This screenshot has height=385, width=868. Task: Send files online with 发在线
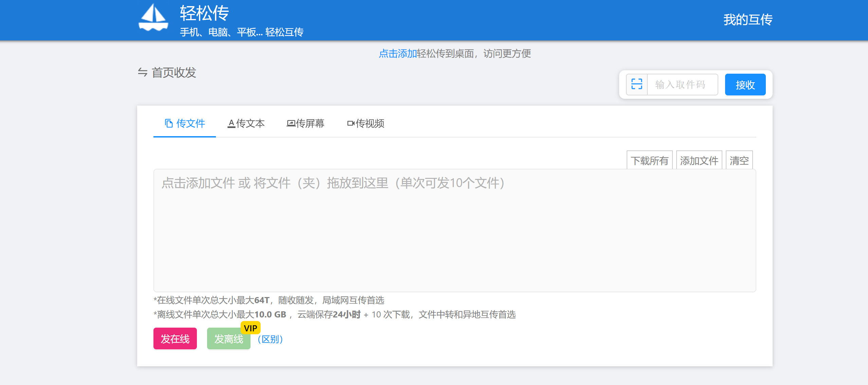point(175,338)
